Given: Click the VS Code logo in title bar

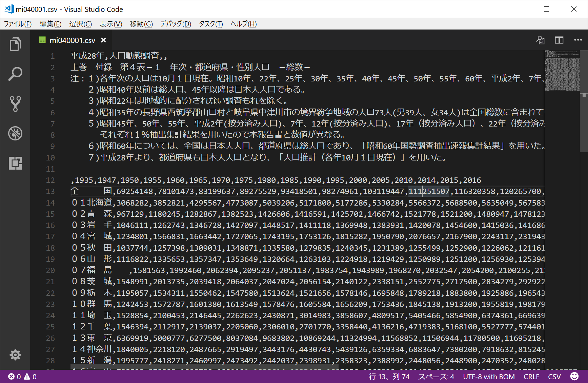Looking at the screenshot, I should coord(9,9).
